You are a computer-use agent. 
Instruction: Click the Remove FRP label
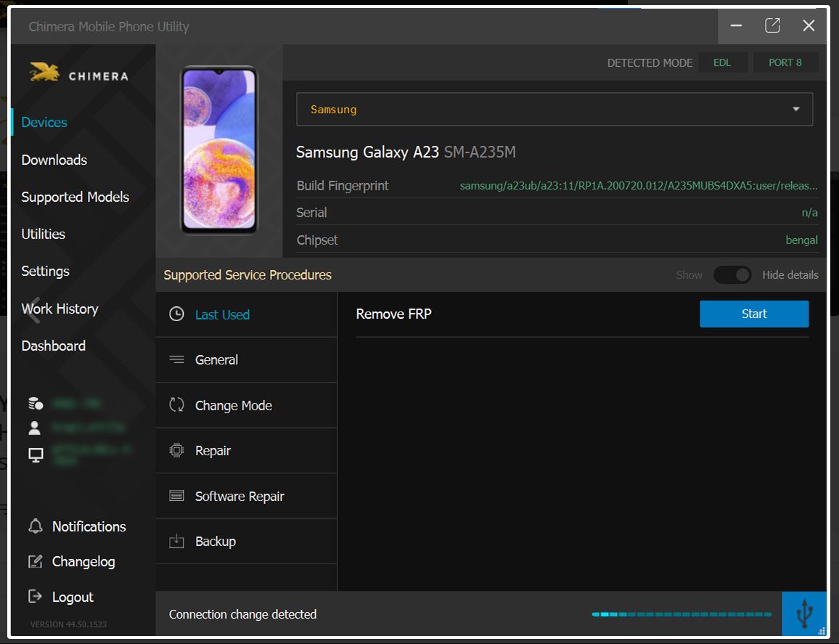click(394, 314)
